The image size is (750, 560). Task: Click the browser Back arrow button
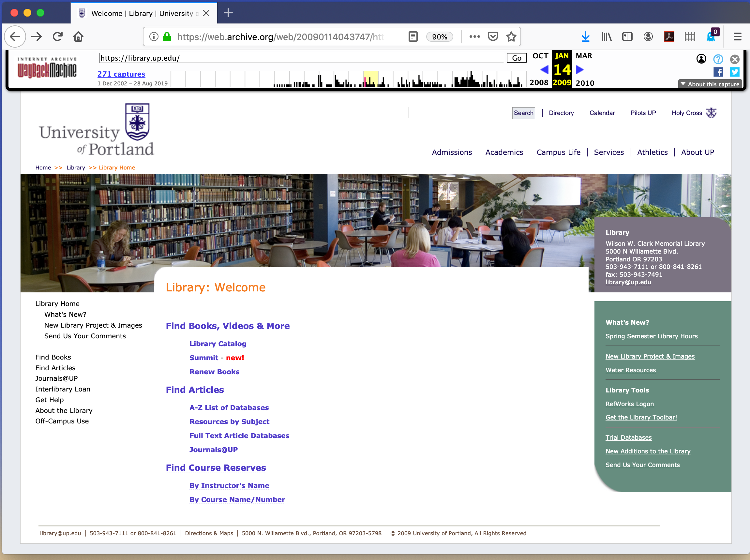tap(15, 37)
